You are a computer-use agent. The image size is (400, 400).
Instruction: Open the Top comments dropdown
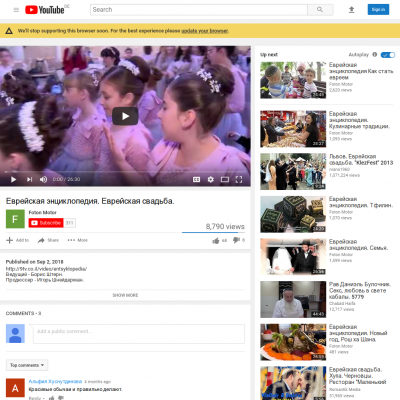(x=27, y=365)
